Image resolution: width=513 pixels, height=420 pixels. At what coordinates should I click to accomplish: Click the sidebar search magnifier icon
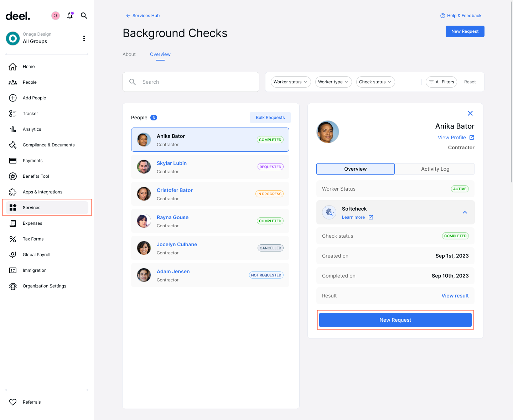[x=84, y=16]
